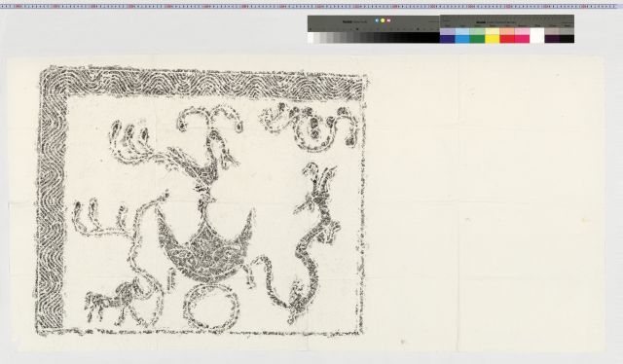Viewport: 623px width, 364px height.
Task: Select the red color patch
Action: [507, 39]
